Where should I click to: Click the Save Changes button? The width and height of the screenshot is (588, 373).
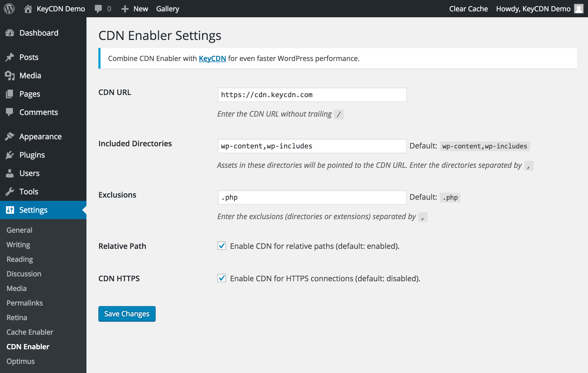[127, 313]
